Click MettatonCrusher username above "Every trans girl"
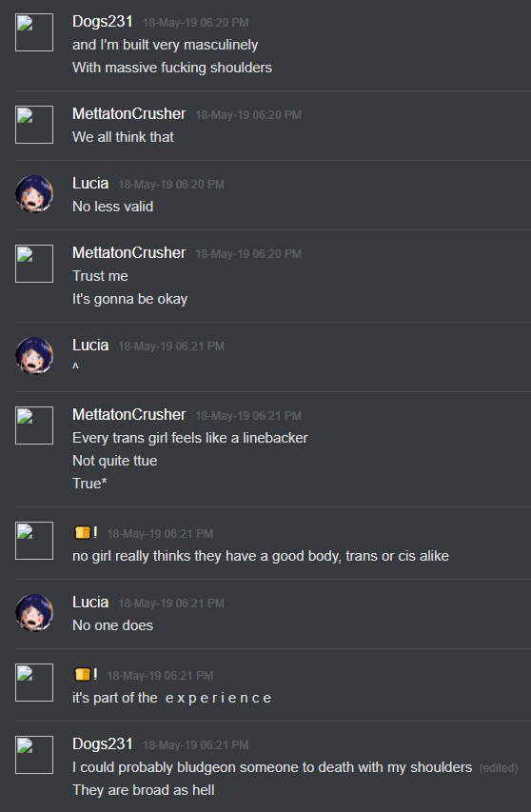Image resolution: width=531 pixels, height=812 pixels. (128, 415)
